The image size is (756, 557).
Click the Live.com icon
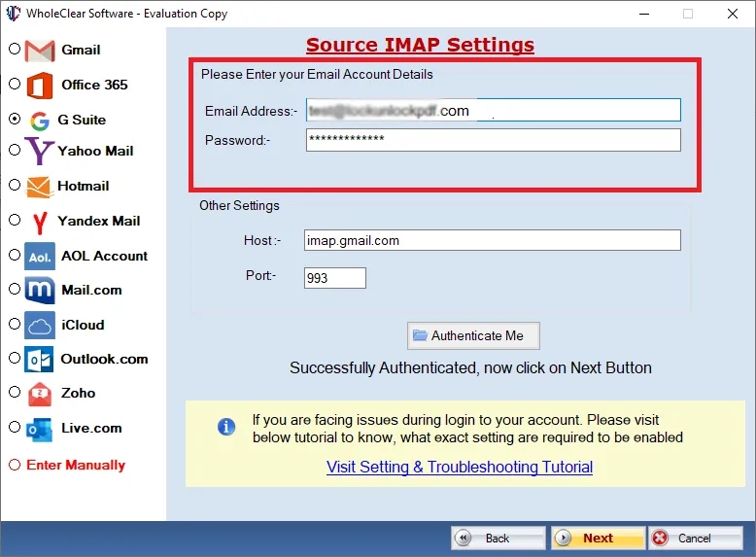click(x=40, y=430)
